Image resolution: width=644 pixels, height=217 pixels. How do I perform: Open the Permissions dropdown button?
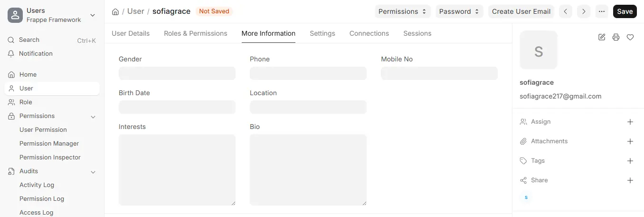coord(403,11)
